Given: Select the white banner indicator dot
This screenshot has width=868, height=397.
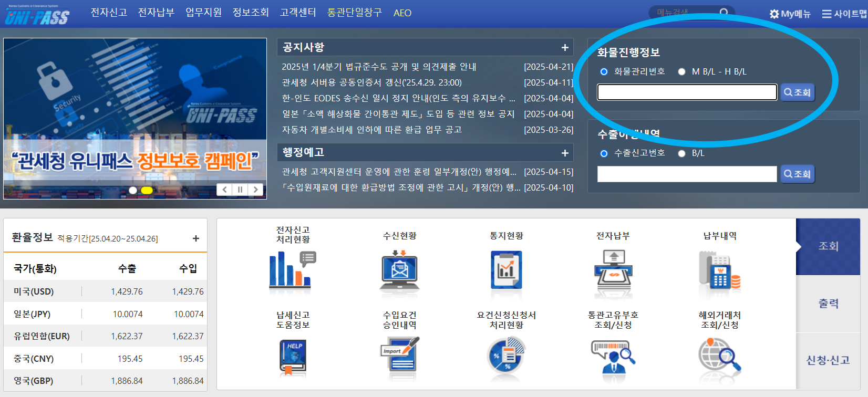Looking at the screenshot, I should click(133, 190).
